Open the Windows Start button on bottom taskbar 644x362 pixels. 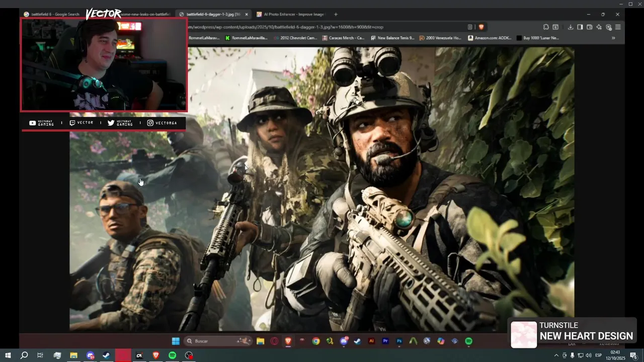point(8,355)
